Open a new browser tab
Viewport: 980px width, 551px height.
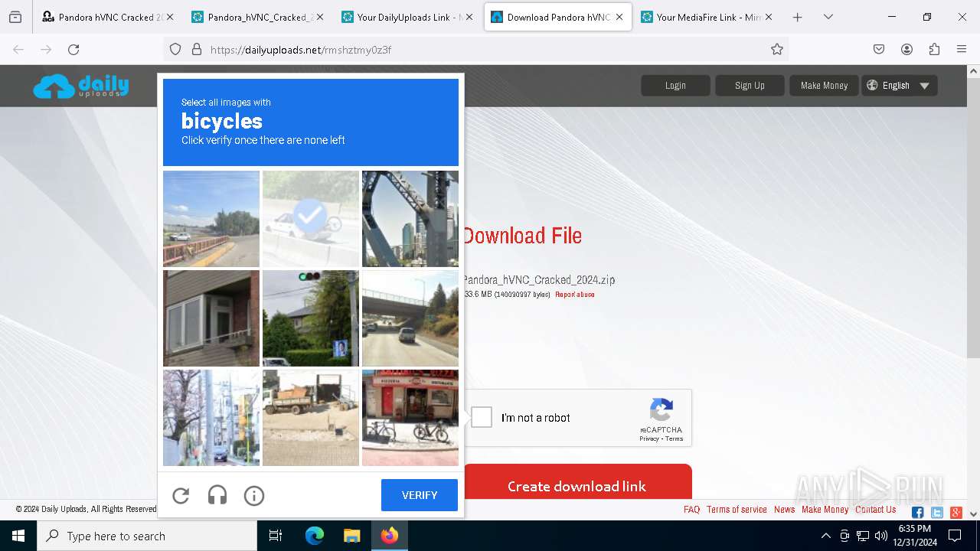[x=798, y=17]
